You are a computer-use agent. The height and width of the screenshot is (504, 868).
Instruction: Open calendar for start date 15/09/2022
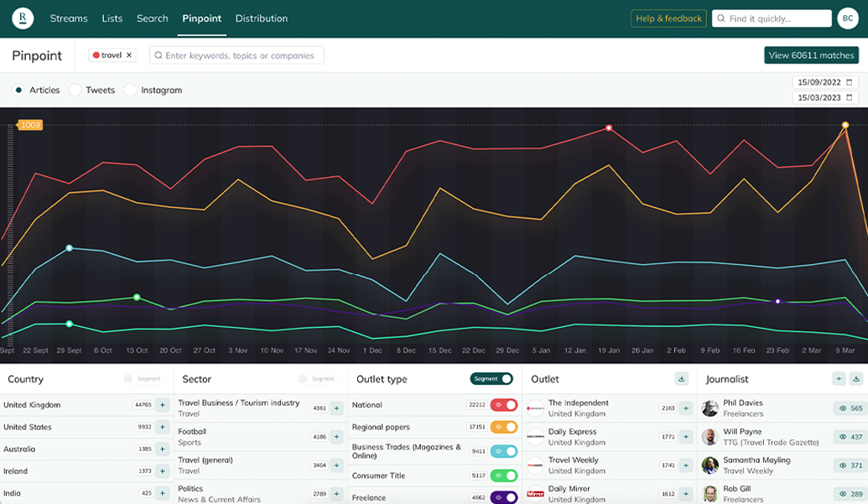[850, 82]
